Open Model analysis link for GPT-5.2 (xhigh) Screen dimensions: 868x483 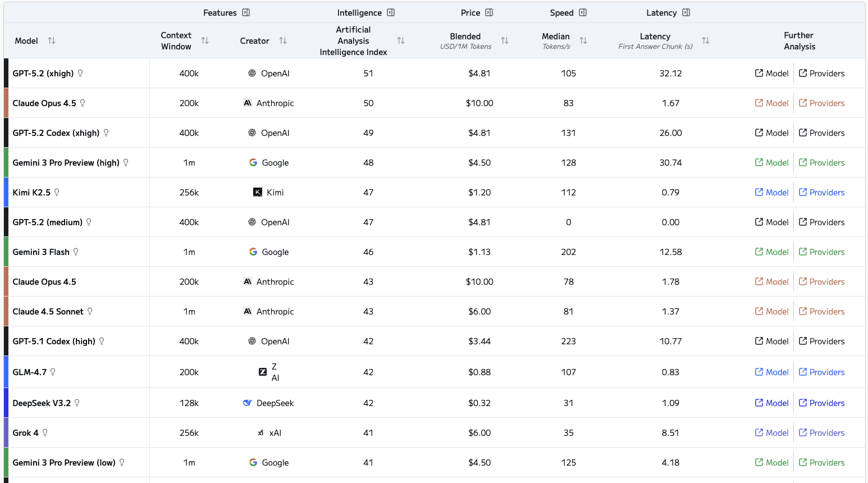(x=771, y=73)
